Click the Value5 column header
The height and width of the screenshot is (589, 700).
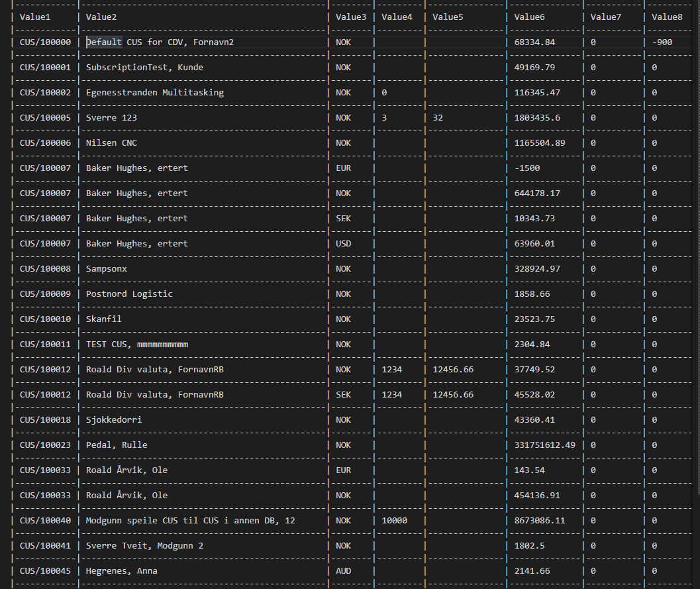448,17
